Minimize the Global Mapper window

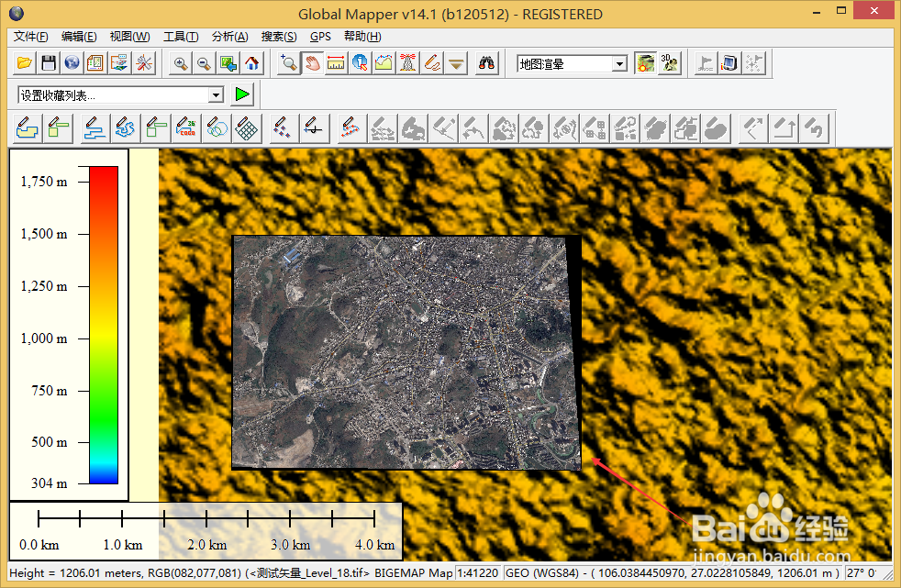pos(817,12)
